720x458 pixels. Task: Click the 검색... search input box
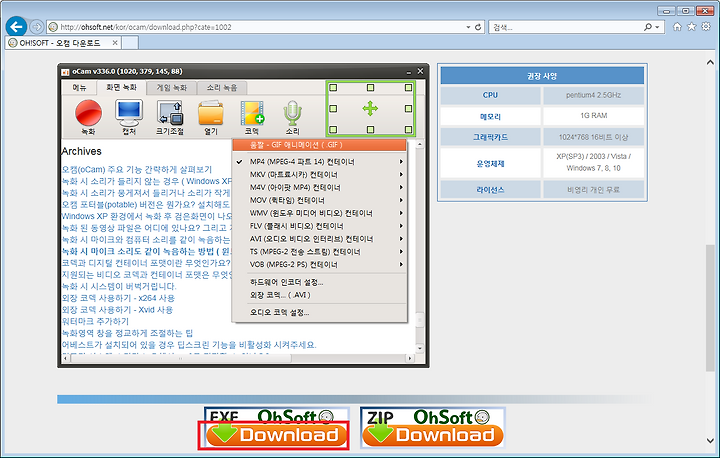click(566, 27)
